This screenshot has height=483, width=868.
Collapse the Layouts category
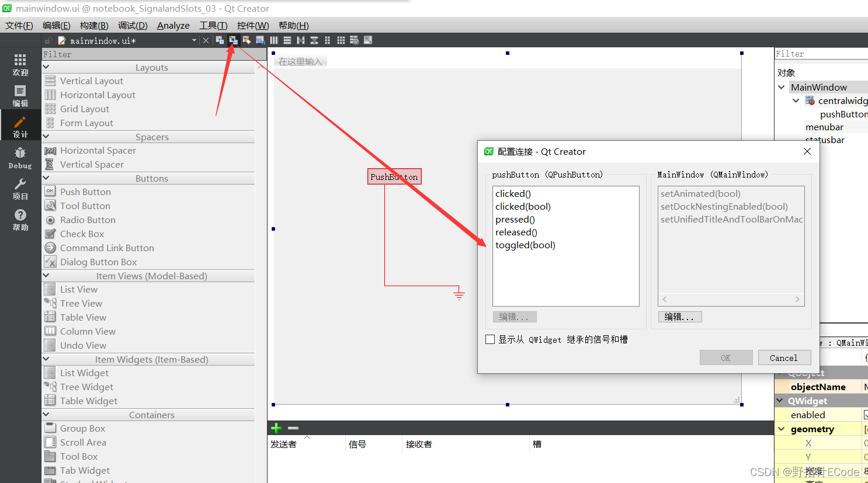point(46,67)
